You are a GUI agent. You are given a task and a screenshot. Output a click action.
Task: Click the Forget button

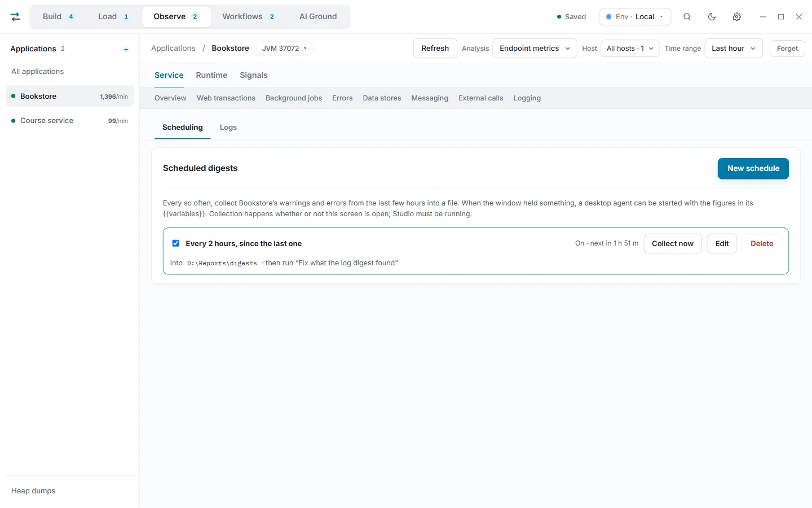(x=787, y=49)
